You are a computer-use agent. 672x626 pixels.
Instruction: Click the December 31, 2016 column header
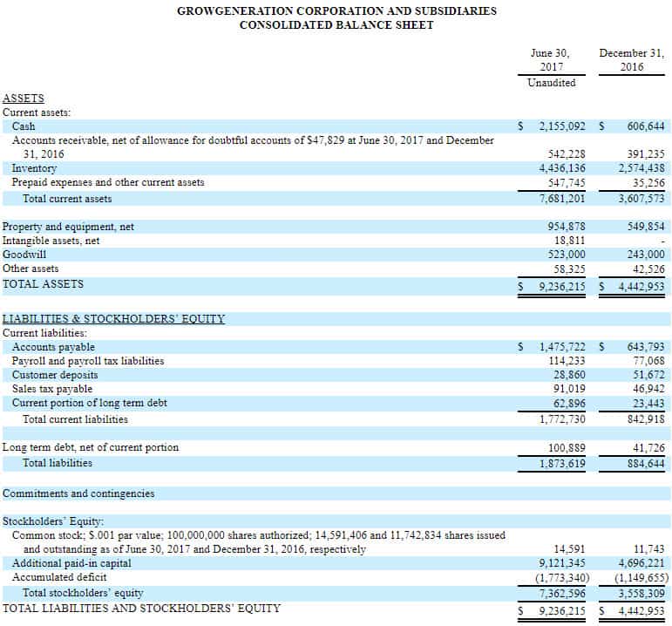[632, 60]
